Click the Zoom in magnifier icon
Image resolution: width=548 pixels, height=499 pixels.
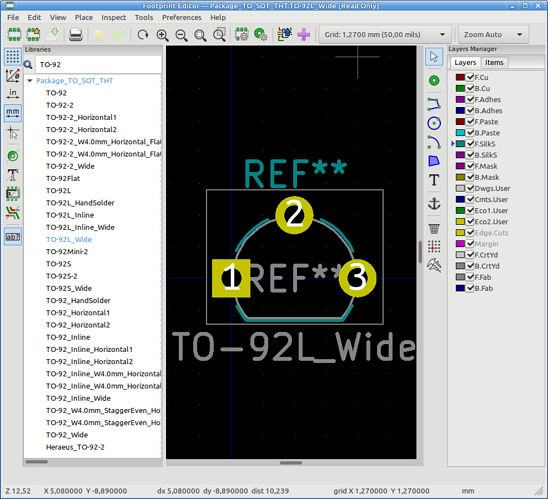coord(163,35)
